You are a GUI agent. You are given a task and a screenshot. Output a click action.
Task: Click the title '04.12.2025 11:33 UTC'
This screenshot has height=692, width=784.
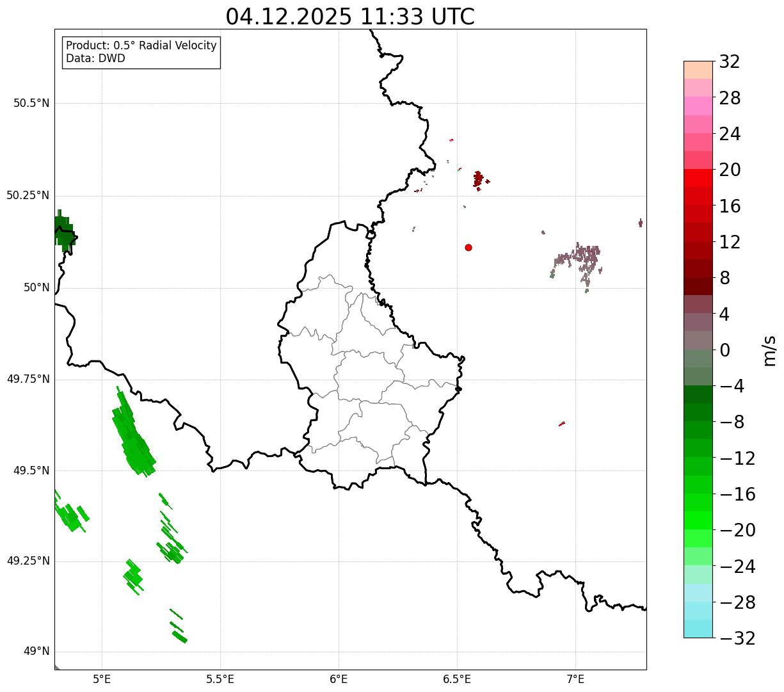(x=350, y=17)
